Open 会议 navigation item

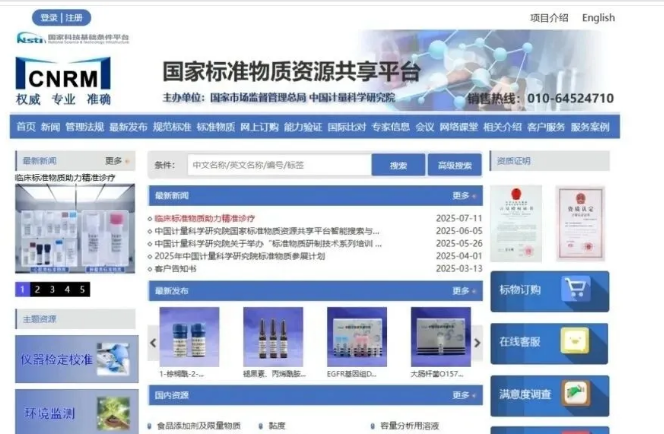(425, 127)
